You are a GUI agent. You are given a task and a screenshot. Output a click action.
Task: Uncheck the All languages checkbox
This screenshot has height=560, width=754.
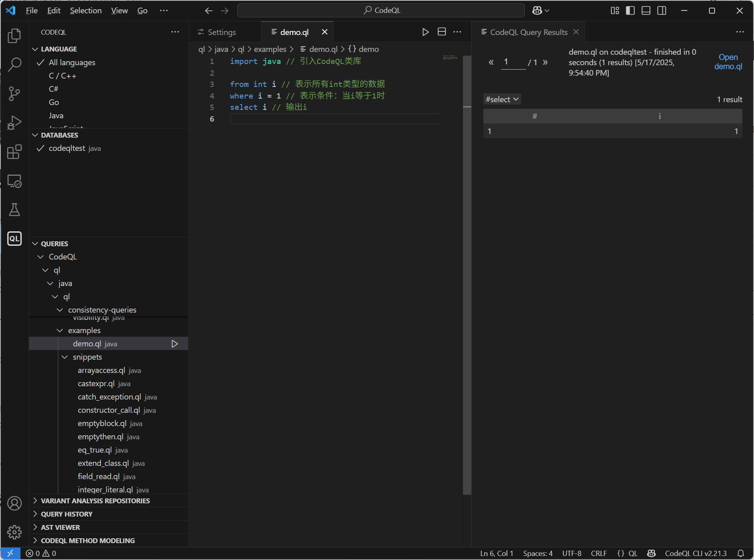pyautogui.click(x=40, y=62)
